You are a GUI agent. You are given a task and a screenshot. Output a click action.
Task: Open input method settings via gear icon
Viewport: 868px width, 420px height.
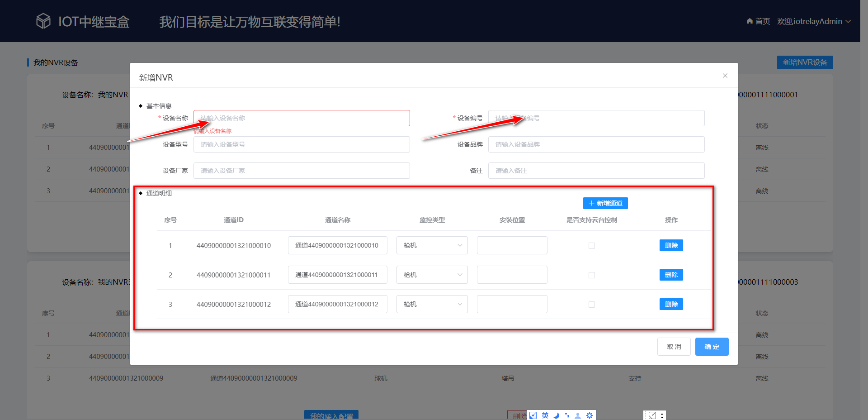coord(589,415)
